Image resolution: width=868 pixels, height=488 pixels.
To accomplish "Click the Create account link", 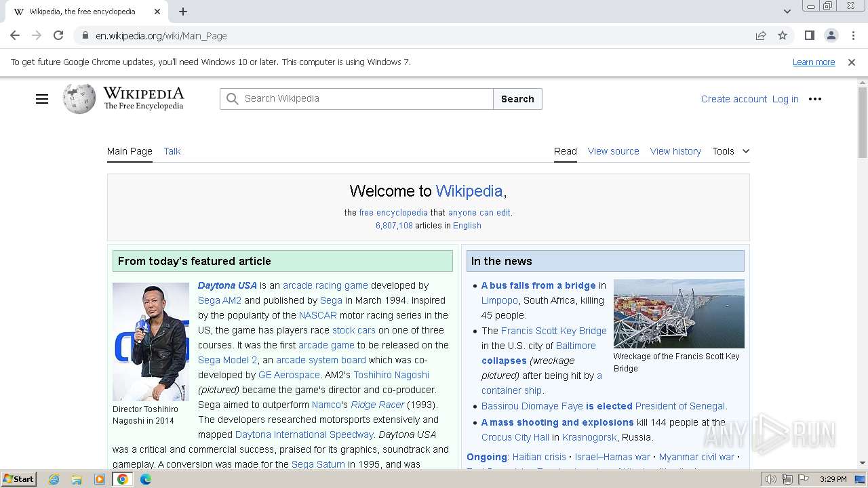I will (x=734, y=99).
